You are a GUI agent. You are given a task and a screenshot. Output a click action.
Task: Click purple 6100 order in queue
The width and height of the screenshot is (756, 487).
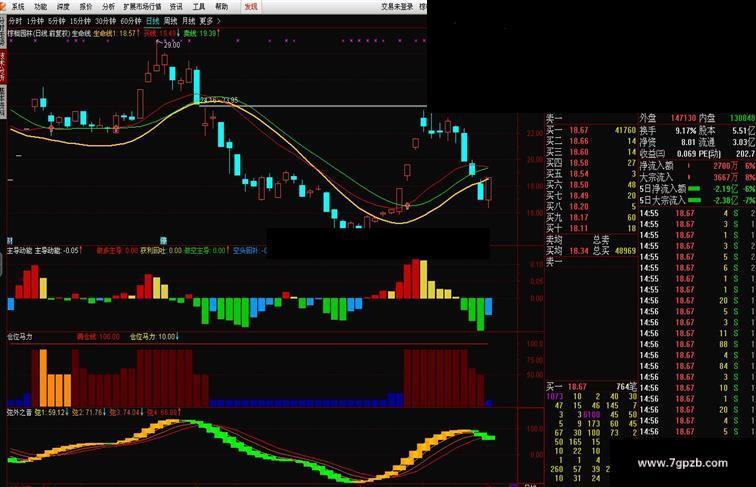coord(592,415)
